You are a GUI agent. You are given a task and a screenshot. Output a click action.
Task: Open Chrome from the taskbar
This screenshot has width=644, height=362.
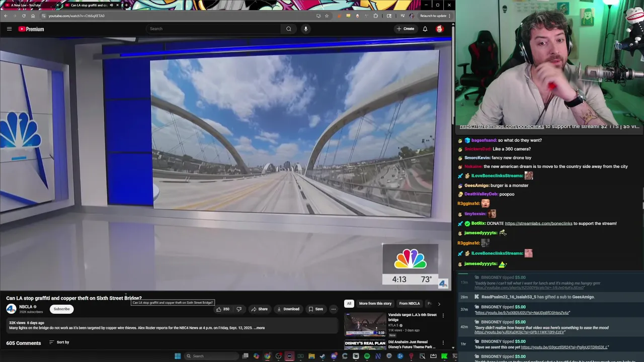(x=267, y=356)
